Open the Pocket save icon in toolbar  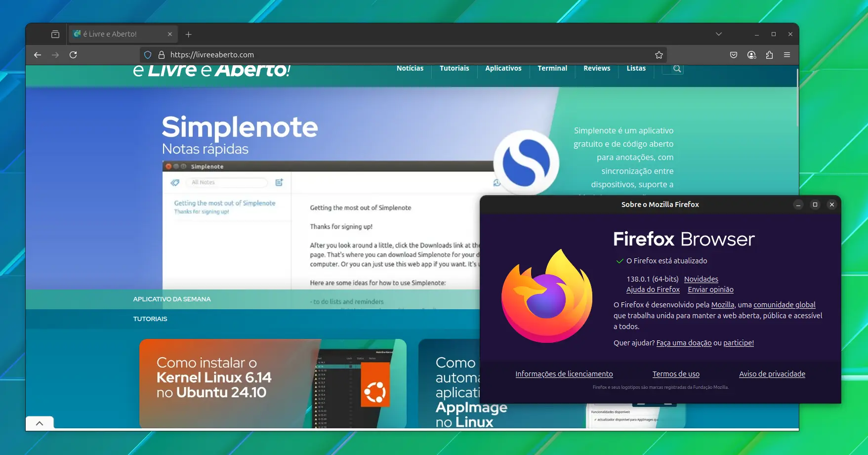734,55
